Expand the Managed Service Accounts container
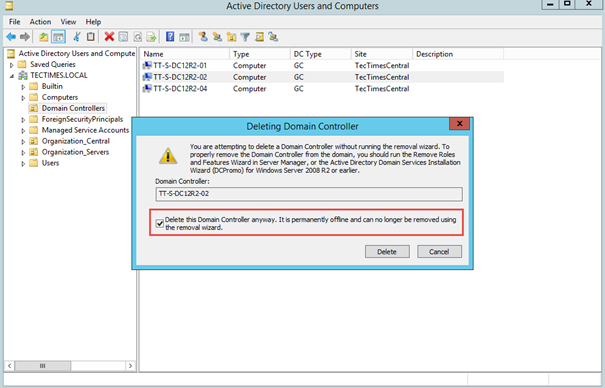Image resolution: width=605 pixels, height=388 pixels. [23, 131]
